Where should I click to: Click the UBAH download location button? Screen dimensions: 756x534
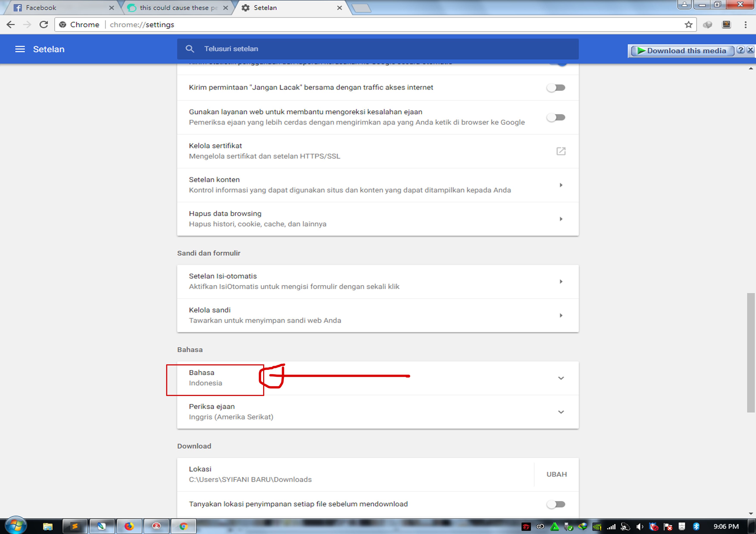(x=556, y=474)
